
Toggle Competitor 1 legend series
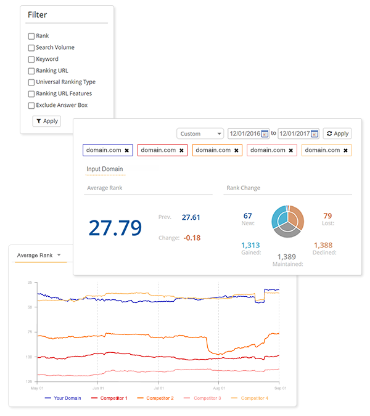(109, 398)
